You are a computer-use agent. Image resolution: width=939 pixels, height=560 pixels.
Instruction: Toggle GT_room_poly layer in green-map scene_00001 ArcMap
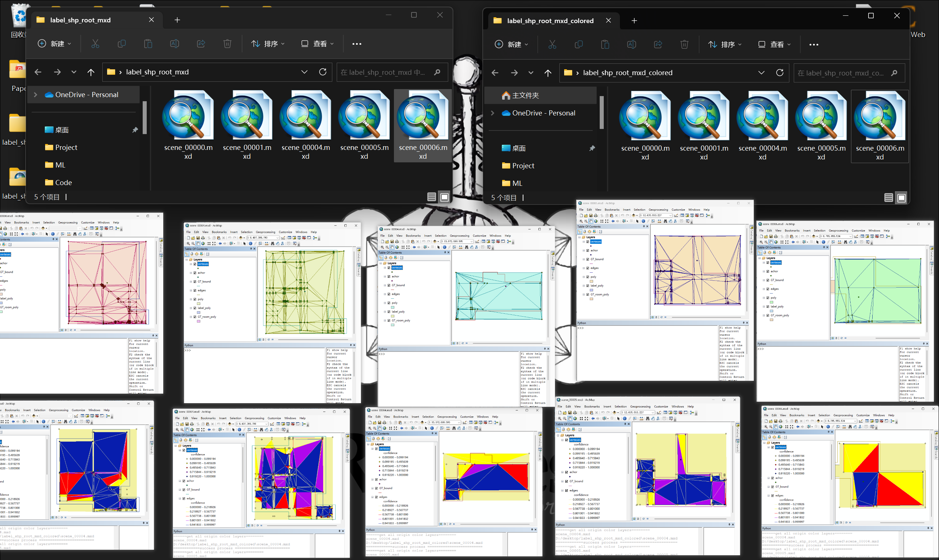pyautogui.click(x=195, y=317)
